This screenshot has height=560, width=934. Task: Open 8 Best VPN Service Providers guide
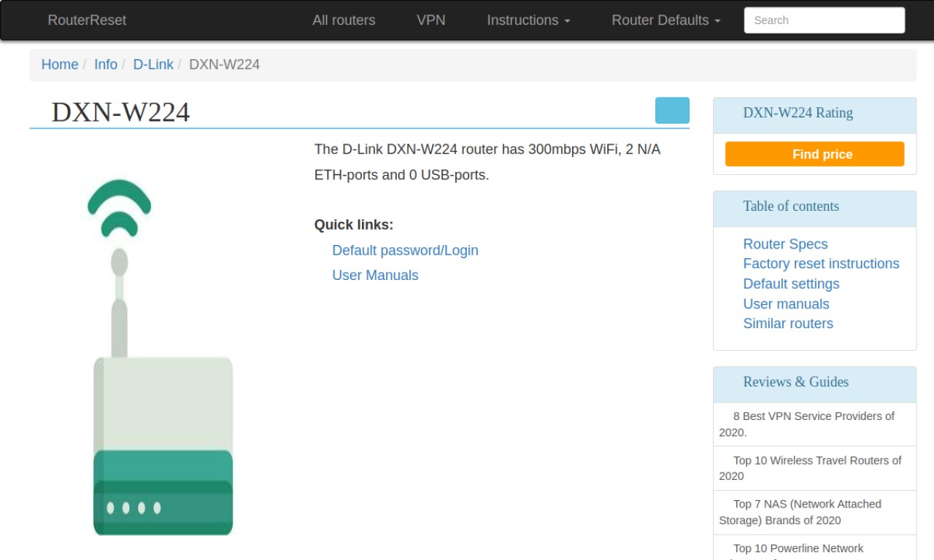click(814, 424)
